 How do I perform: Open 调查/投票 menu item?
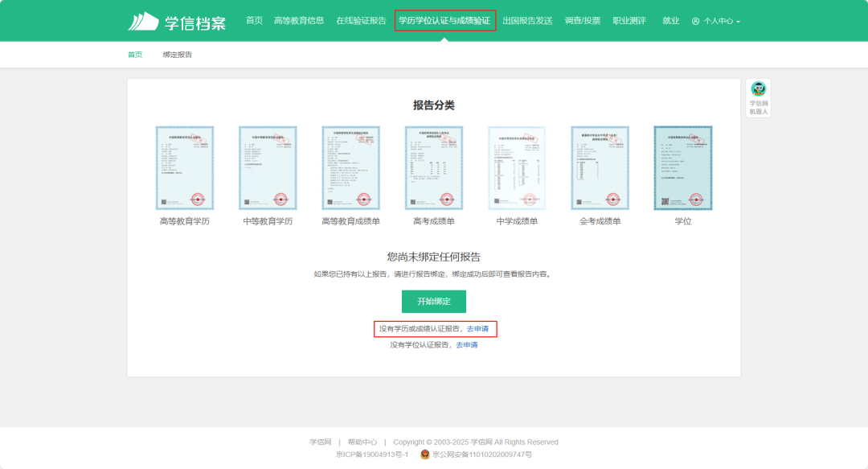[583, 20]
